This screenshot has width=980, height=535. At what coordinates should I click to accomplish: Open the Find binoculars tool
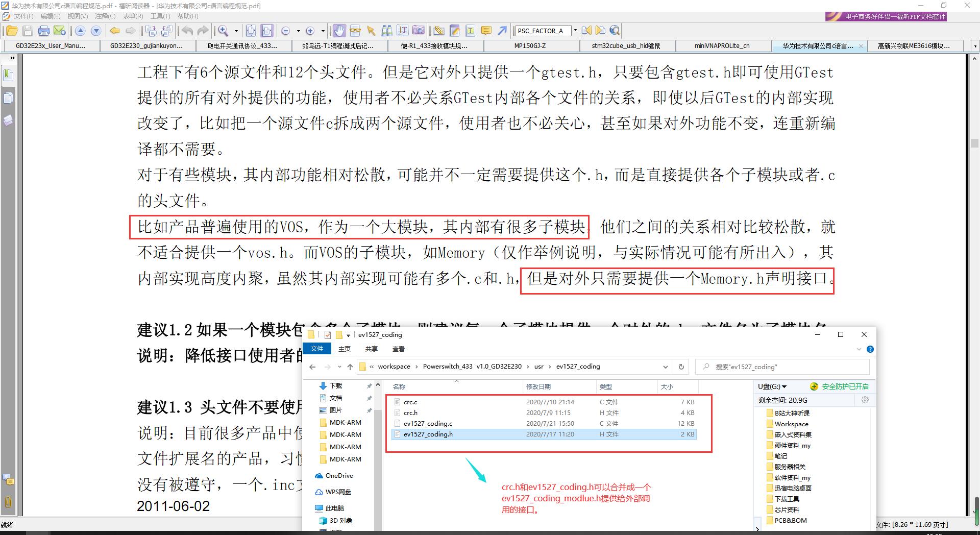[x=387, y=31]
